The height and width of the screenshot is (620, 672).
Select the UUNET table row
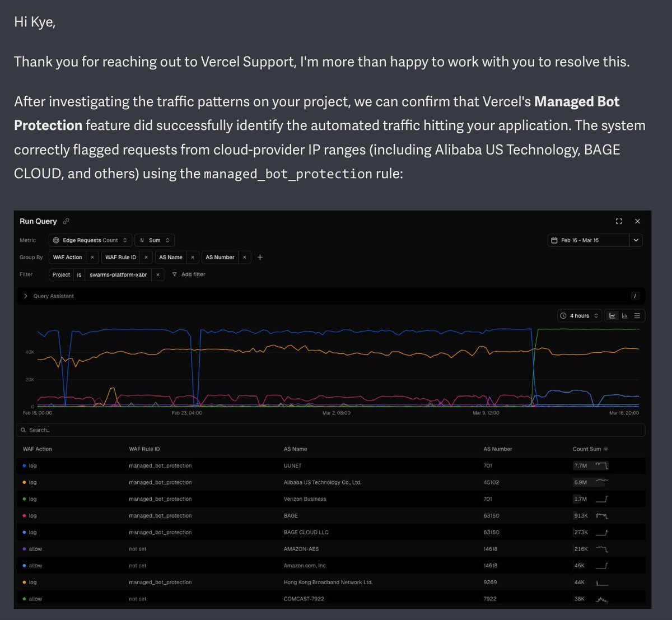click(330, 466)
